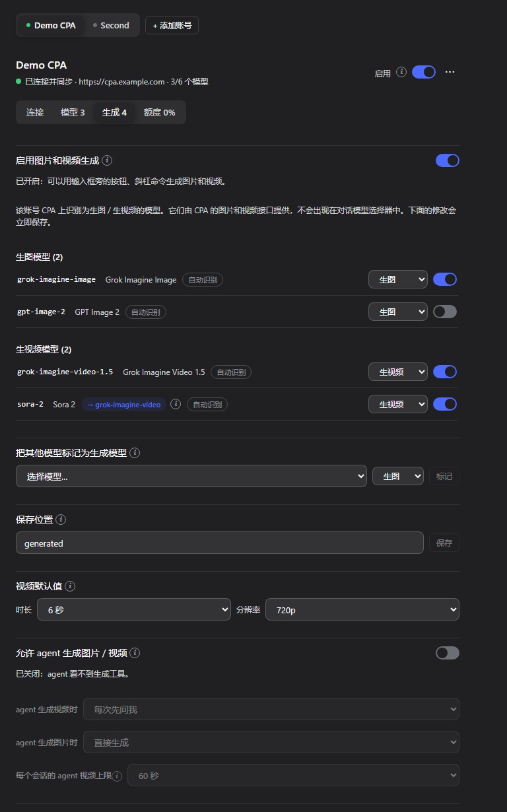Click 自动识别 badge on grok-imagine-image row
The image size is (507, 812).
point(203,280)
